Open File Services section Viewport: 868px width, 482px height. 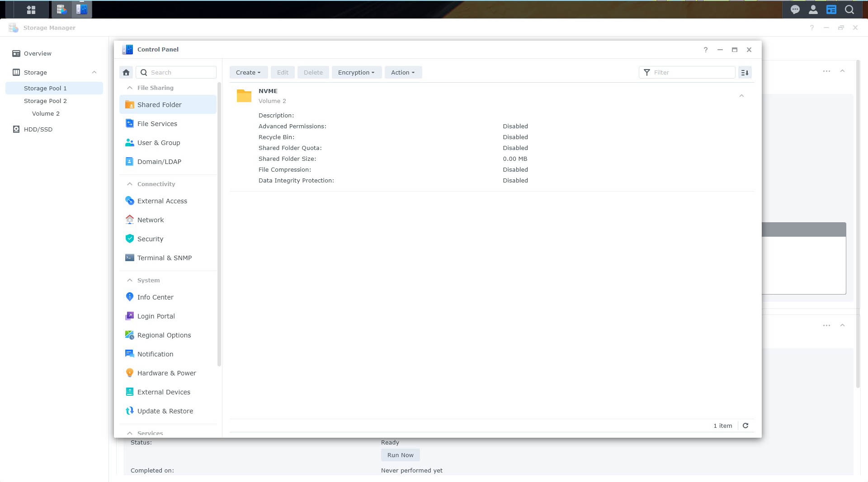168,123
